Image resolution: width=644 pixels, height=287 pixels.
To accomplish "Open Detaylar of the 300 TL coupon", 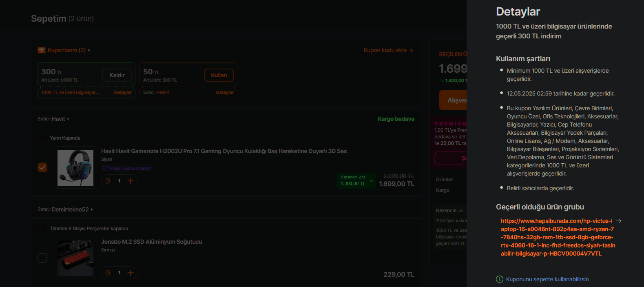I will [123, 92].
